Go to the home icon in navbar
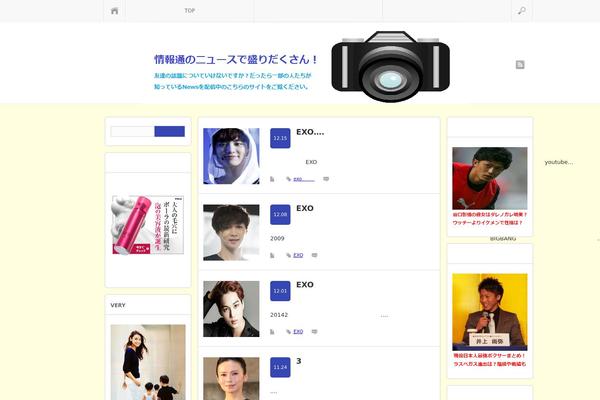The height and width of the screenshot is (400, 600). 114,11
